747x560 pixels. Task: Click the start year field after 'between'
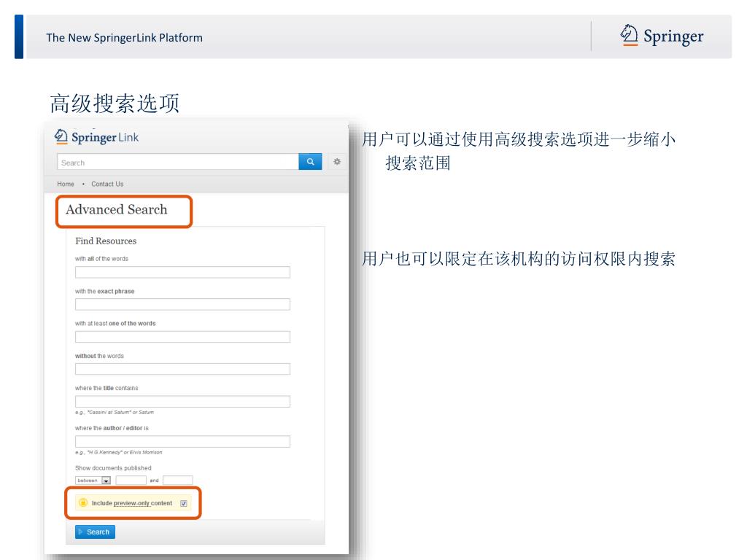(131, 480)
